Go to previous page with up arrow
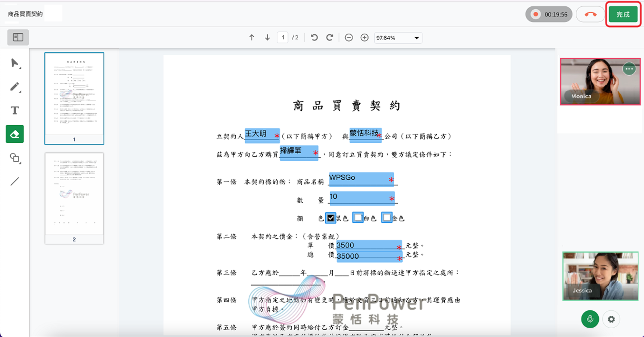The height and width of the screenshot is (337, 644). click(252, 38)
